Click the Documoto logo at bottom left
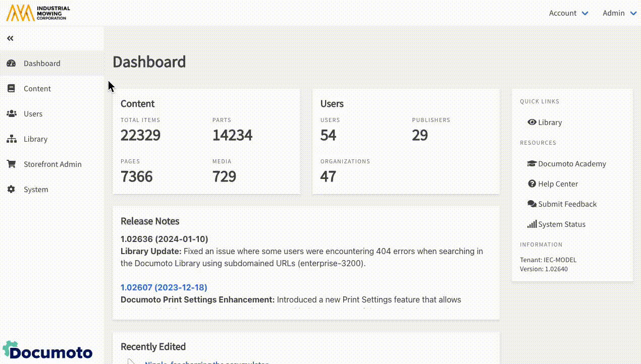Screen dimensions: 641x364 (x=47, y=351)
